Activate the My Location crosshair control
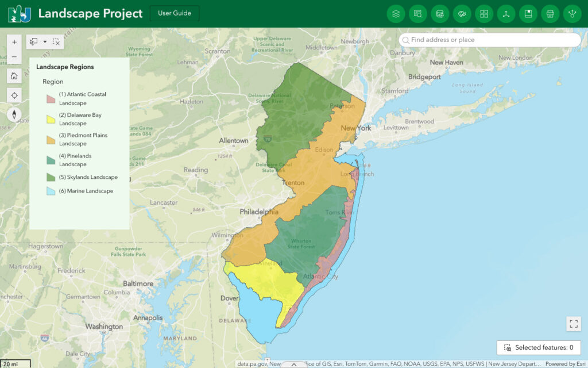The width and height of the screenshot is (588, 368). click(x=14, y=95)
